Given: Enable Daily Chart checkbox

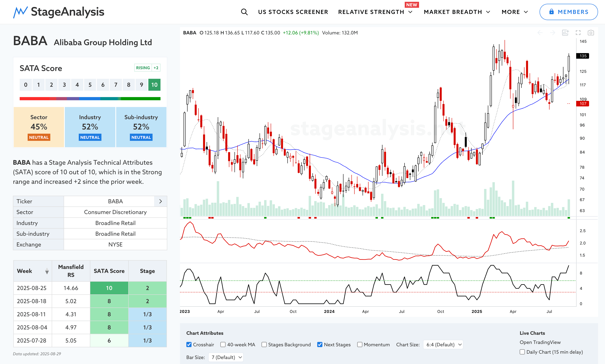Looking at the screenshot, I should click(522, 352).
